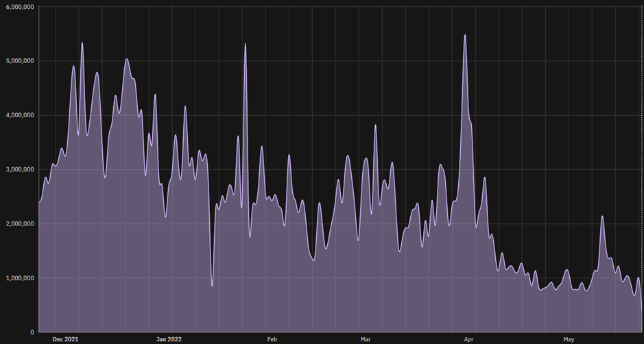Click the 1,000,000 y-axis label

pos(20,278)
